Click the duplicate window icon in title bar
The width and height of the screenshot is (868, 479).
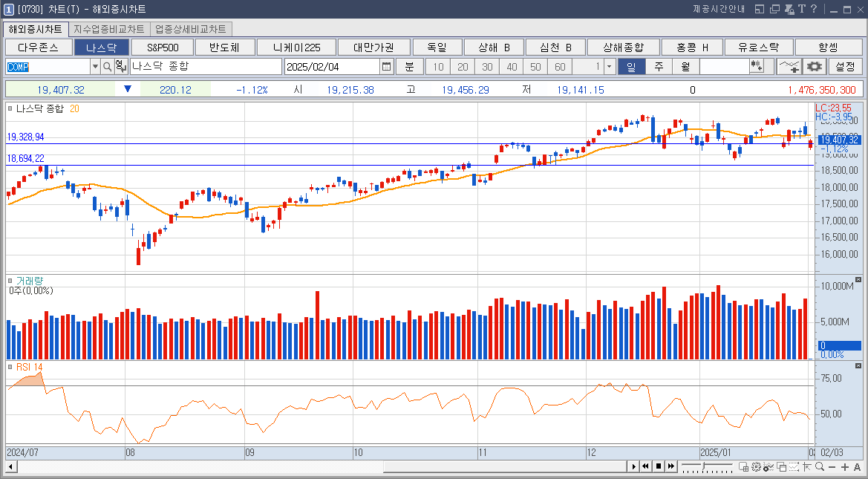(774, 10)
